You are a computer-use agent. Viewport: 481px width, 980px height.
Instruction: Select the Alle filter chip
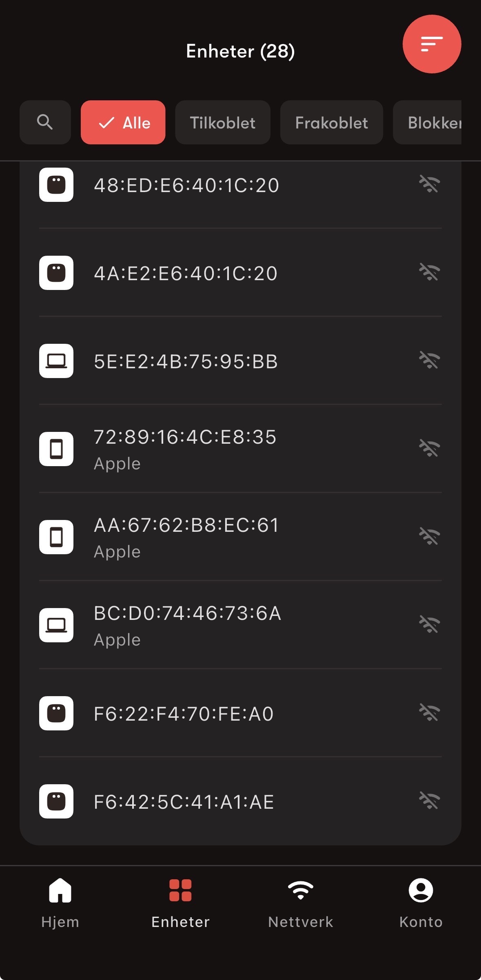coord(123,122)
